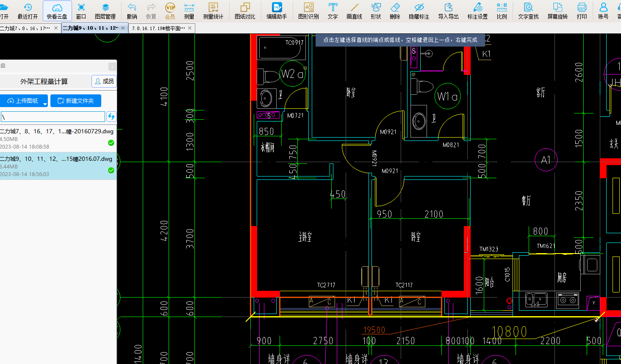This screenshot has width=621, height=364.
Task: Click the 阳台 balcony label
Action: point(489,283)
